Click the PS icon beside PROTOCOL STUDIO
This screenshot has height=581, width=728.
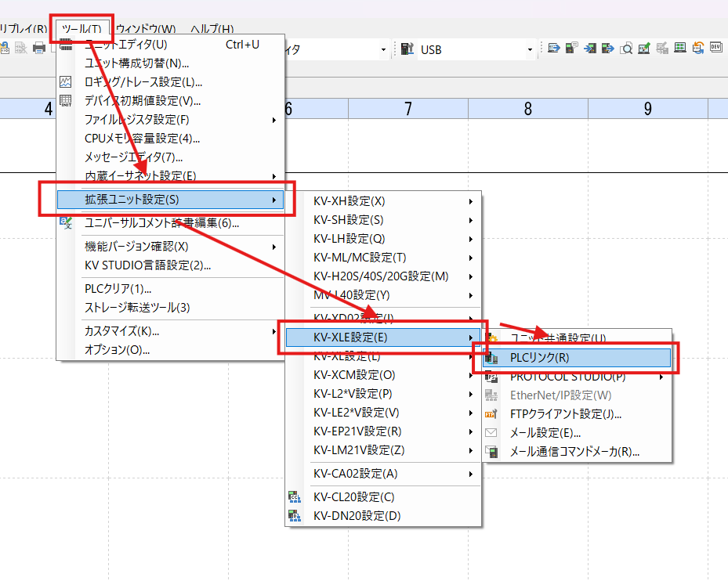pos(491,377)
